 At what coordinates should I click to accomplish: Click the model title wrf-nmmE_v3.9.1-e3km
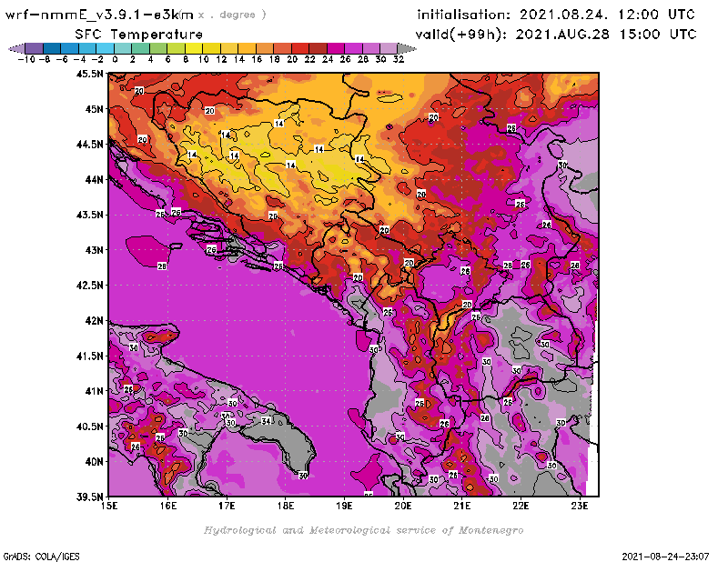(x=99, y=15)
